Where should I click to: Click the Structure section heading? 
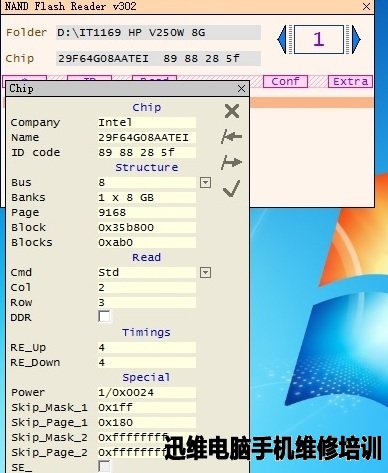tap(147, 167)
